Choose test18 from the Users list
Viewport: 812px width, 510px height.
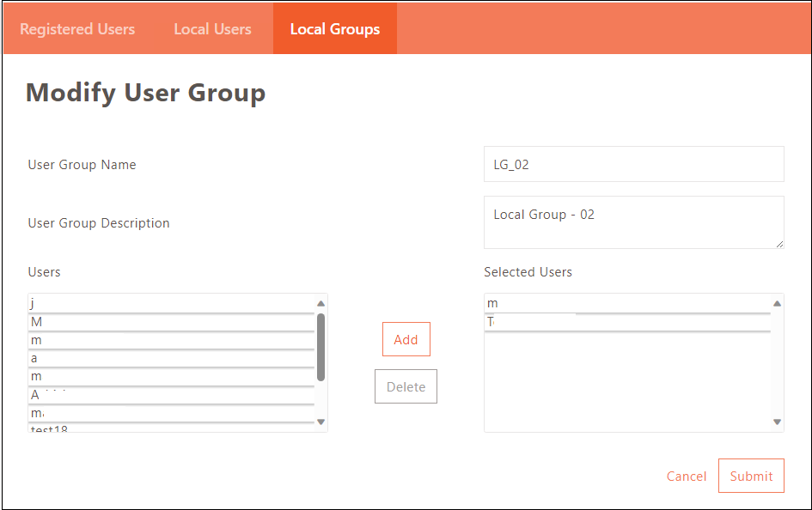172,428
